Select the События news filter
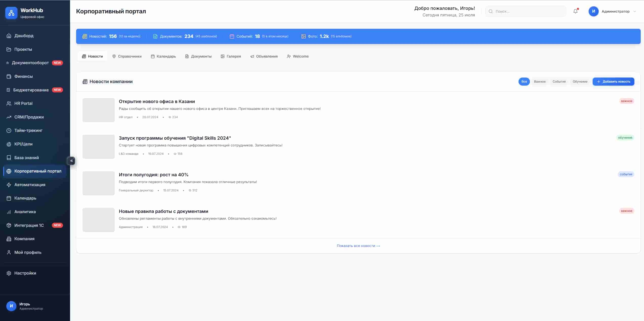 click(559, 82)
